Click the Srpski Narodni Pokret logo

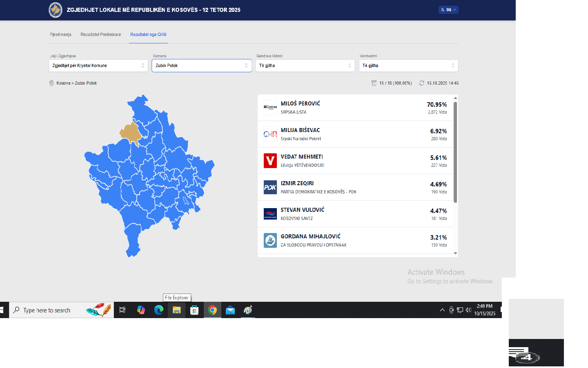(270, 134)
